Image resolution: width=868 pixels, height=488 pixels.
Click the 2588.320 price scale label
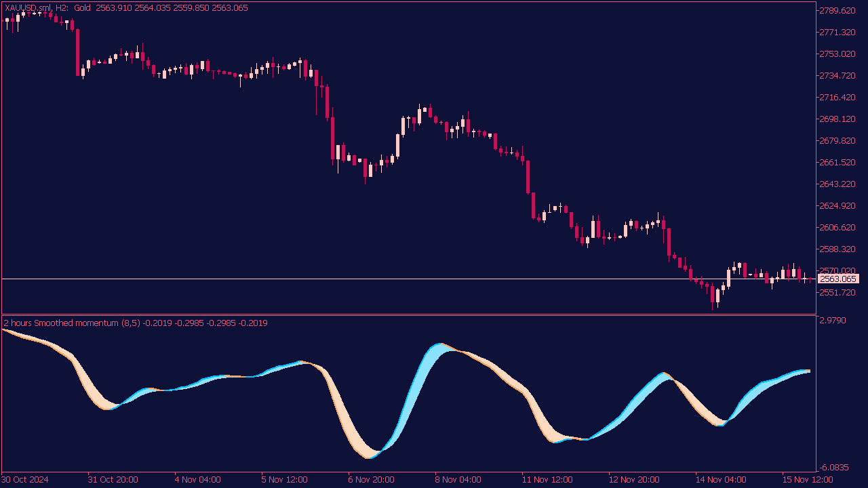837,249
